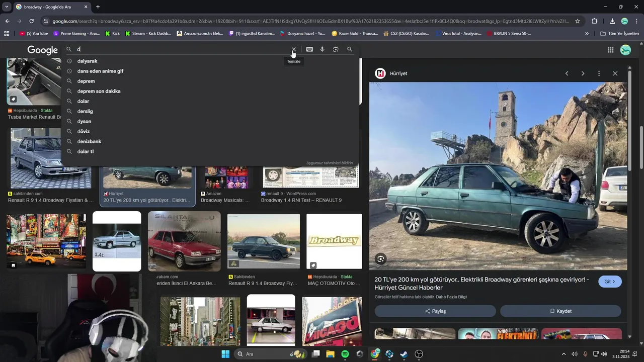The height and width of the screenshot is (362, 644).
Task: Open the Chrome three-dot menu
Action: point(636,21)
